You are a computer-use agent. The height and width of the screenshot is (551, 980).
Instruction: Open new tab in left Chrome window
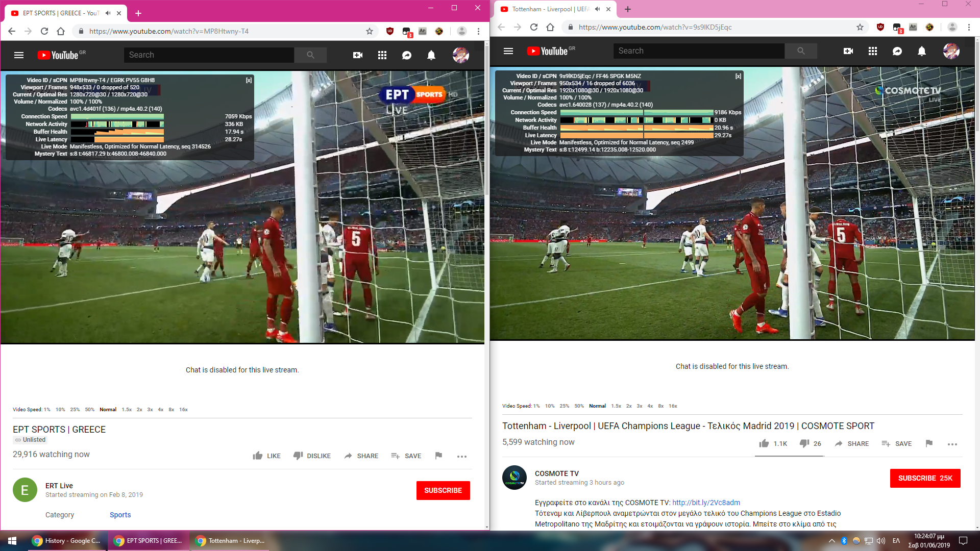pos(138,13)
